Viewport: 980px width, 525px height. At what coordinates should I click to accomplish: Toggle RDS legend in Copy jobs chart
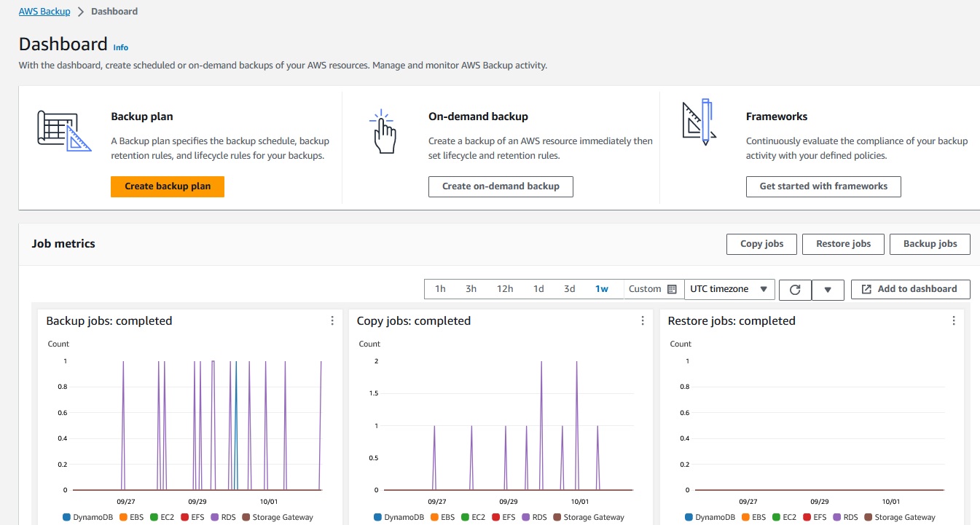[534, 518]
